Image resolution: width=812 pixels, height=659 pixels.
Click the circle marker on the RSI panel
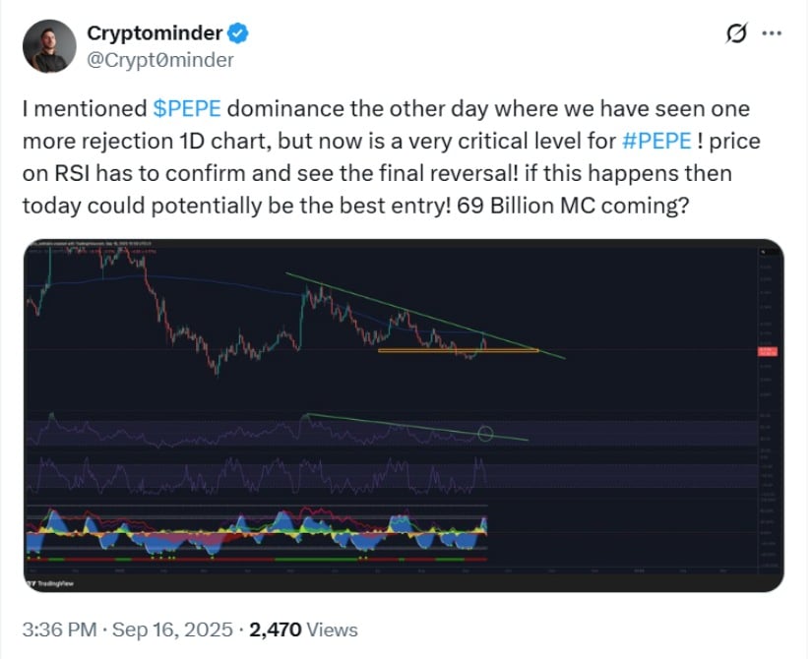(485, 434)
